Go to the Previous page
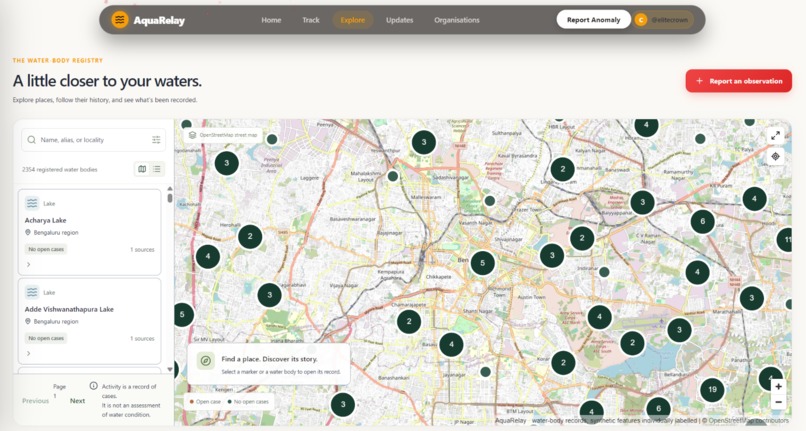The image size is (806, 431). pyautogui.click(x=35, y=401)
